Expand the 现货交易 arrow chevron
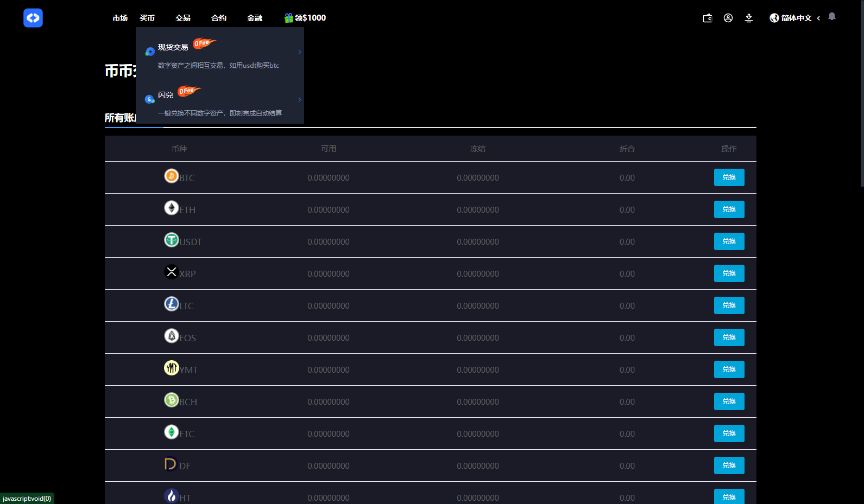 299,52
